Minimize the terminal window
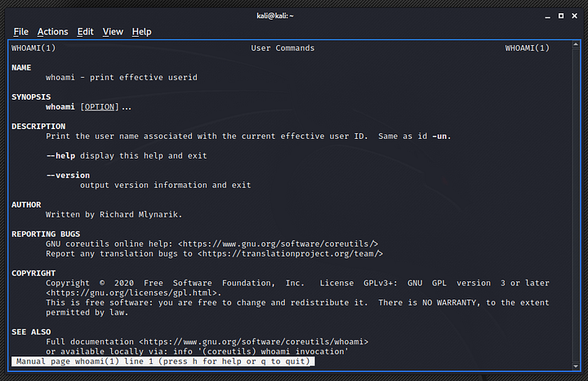588x381 pixels. [543, 16]
